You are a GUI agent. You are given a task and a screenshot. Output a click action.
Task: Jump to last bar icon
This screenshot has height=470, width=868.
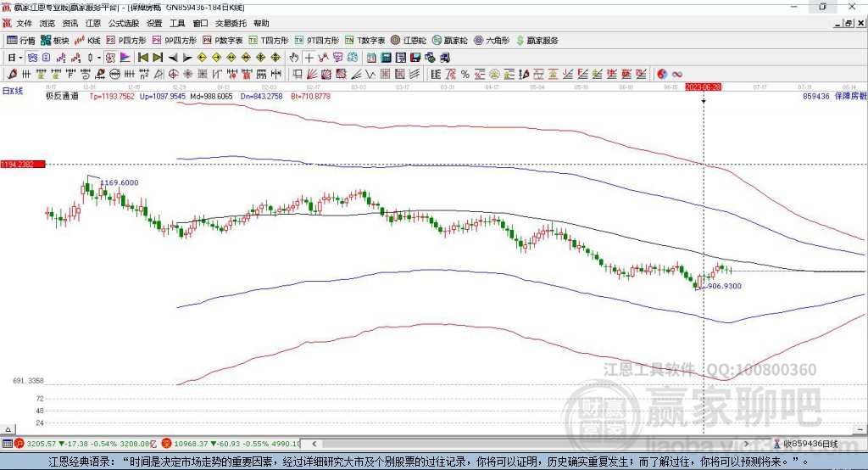coord(158,58)
